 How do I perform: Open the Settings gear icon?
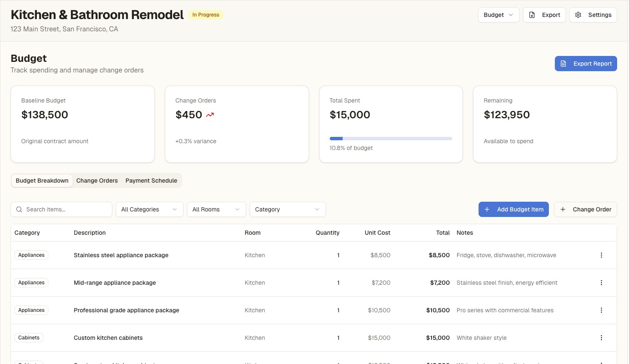point(578,14)
